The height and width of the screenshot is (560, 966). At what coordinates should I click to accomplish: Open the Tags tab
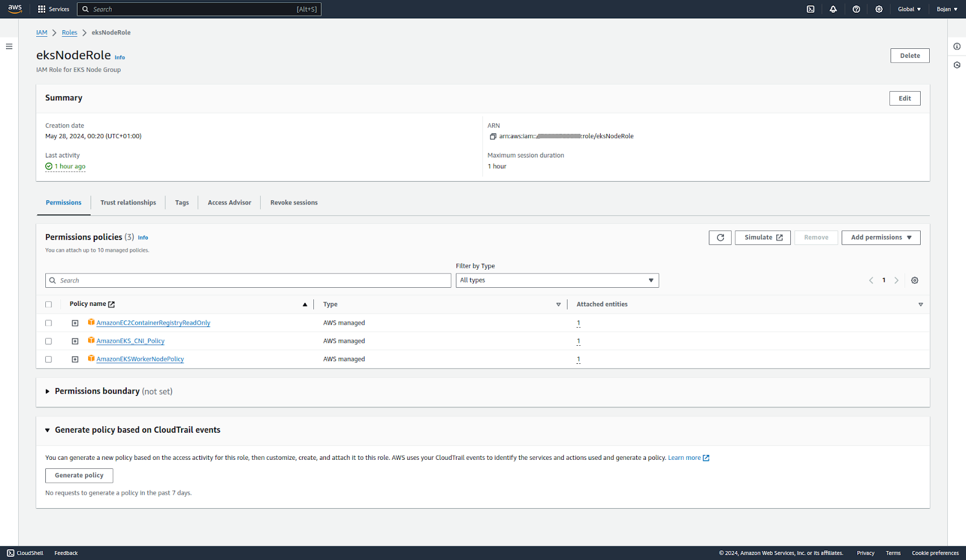[182, 203]
